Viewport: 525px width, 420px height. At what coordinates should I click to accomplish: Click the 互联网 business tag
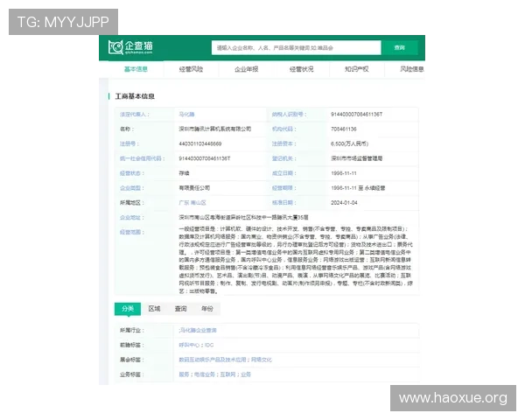click(x=227, y=374)
